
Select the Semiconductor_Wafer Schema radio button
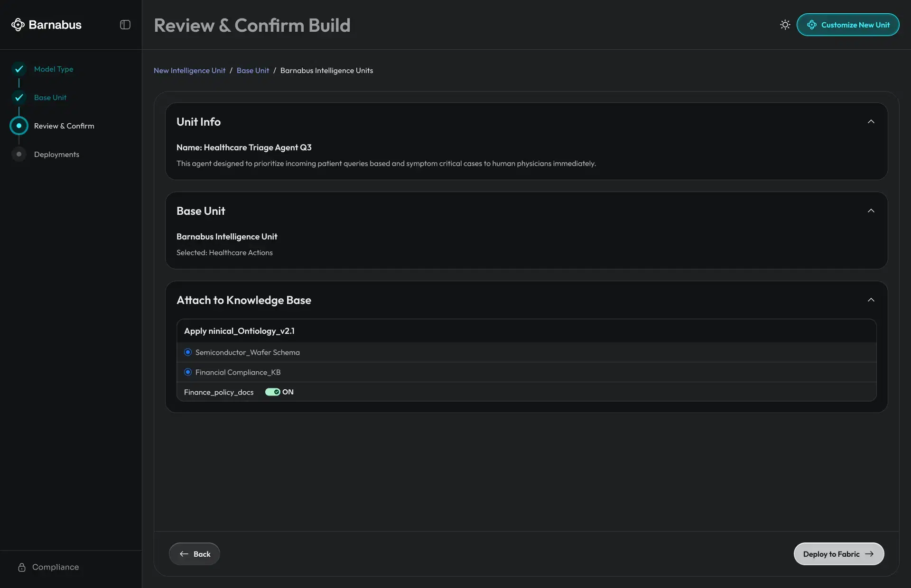[x=187, y=352]
